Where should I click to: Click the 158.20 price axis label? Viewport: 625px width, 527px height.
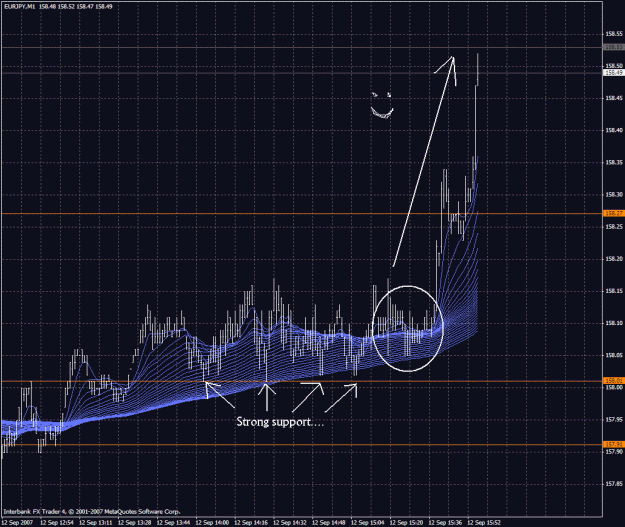click(x=614, y=259)
